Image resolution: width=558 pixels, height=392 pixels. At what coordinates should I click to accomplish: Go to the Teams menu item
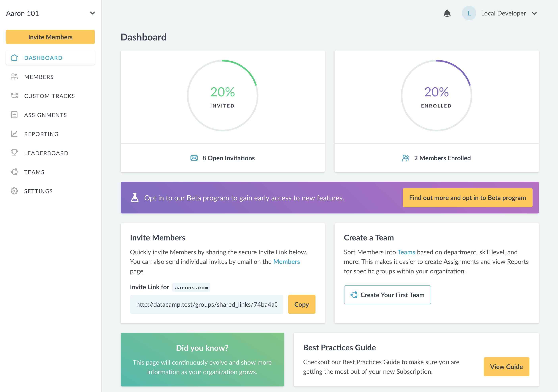(x=34, y=172)
